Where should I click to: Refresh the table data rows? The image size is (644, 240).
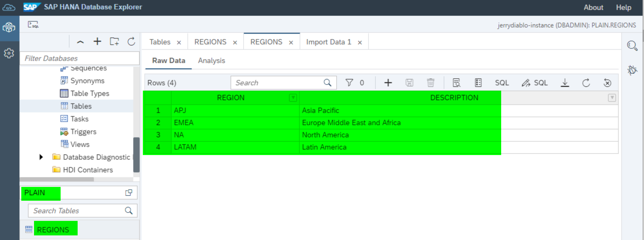tap(586, 82)
